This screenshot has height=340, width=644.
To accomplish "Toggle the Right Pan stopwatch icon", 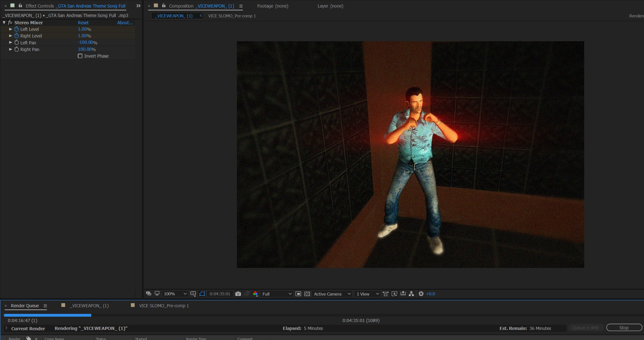I will click(x=17, y=49).
